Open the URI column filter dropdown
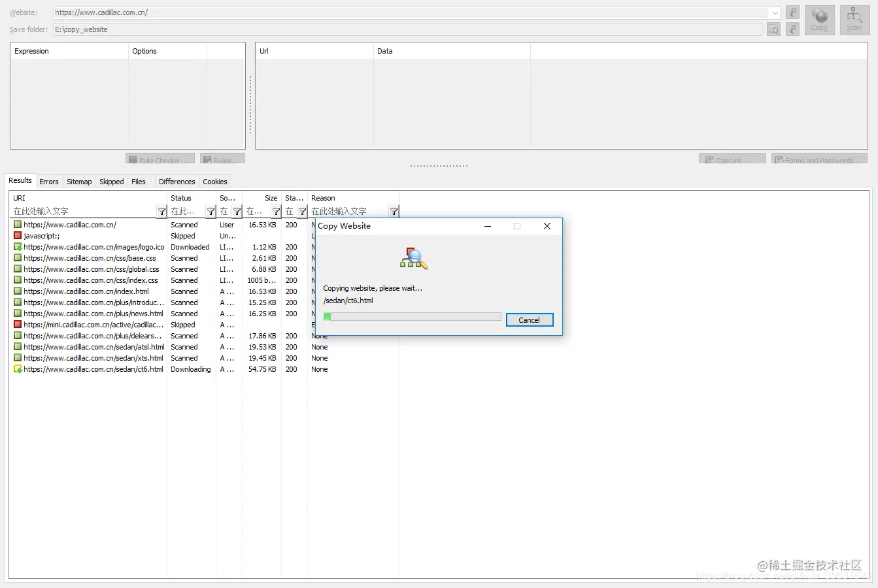Viewport: 878px width, 588px height. [x=161, y=212]
